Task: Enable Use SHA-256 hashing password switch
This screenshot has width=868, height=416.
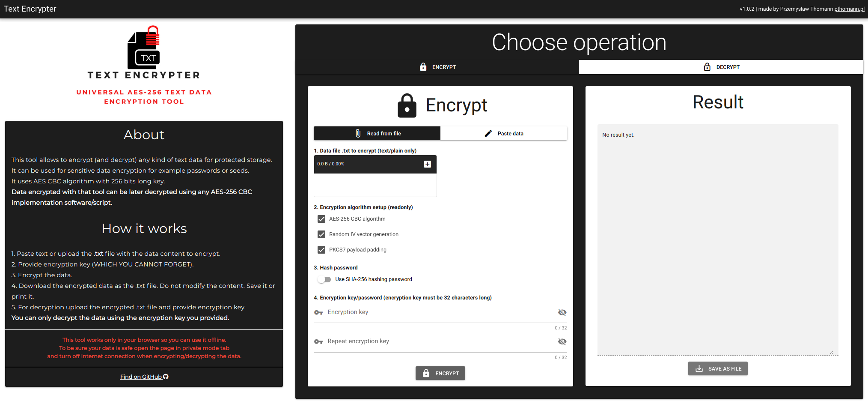Action: pos(324,279)
